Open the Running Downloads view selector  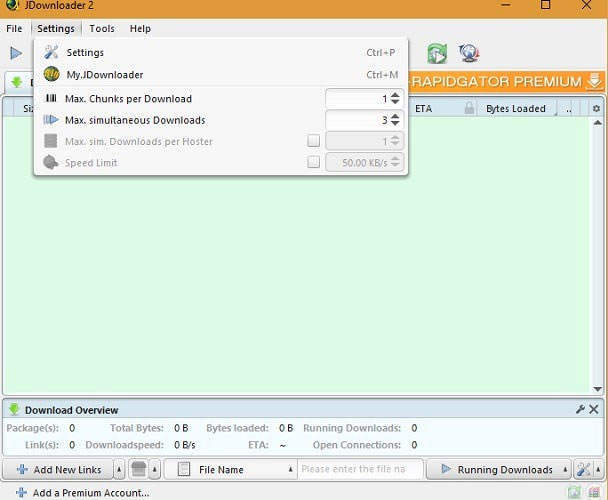[499, 469]
